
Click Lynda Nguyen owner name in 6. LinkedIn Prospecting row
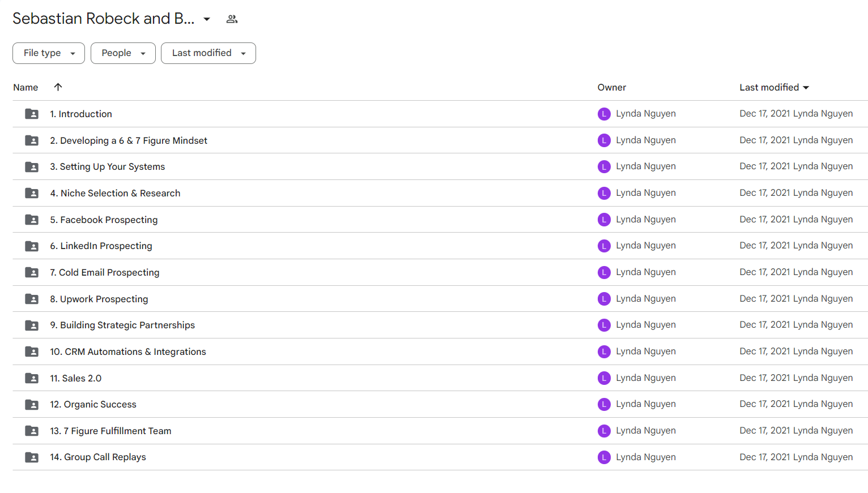pyautogui.click(x=646, y=246)
